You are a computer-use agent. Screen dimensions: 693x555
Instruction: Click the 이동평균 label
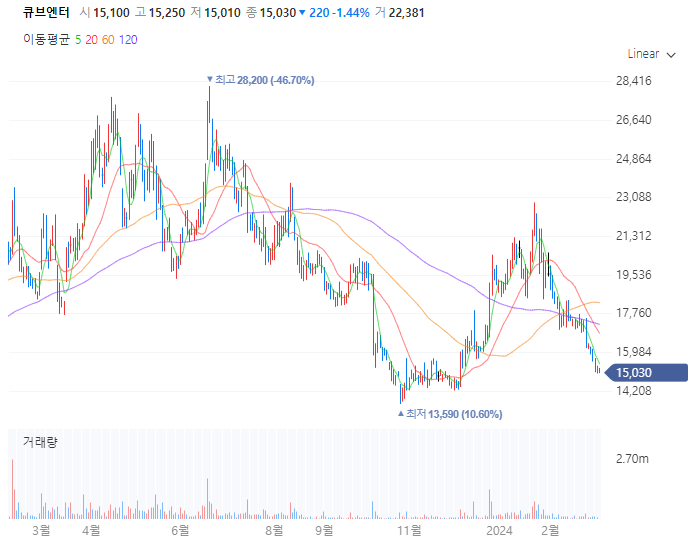click(46, 40)
